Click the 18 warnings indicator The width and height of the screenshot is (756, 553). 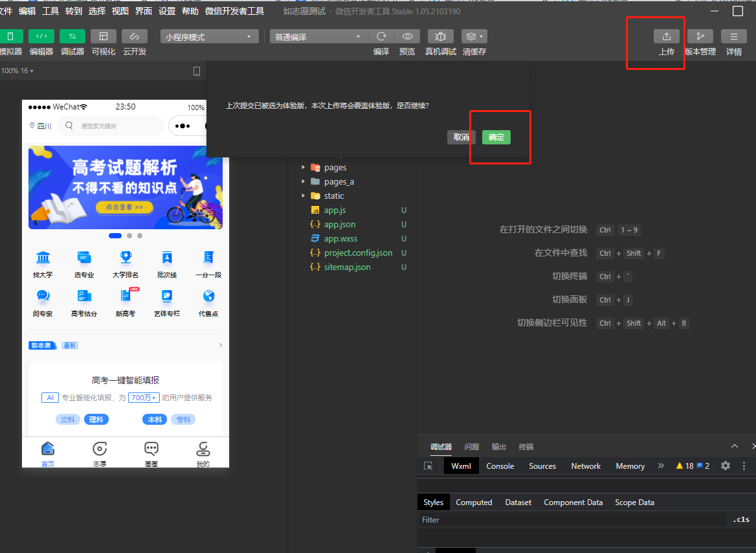pyautogui.click(x=685, y=466)
